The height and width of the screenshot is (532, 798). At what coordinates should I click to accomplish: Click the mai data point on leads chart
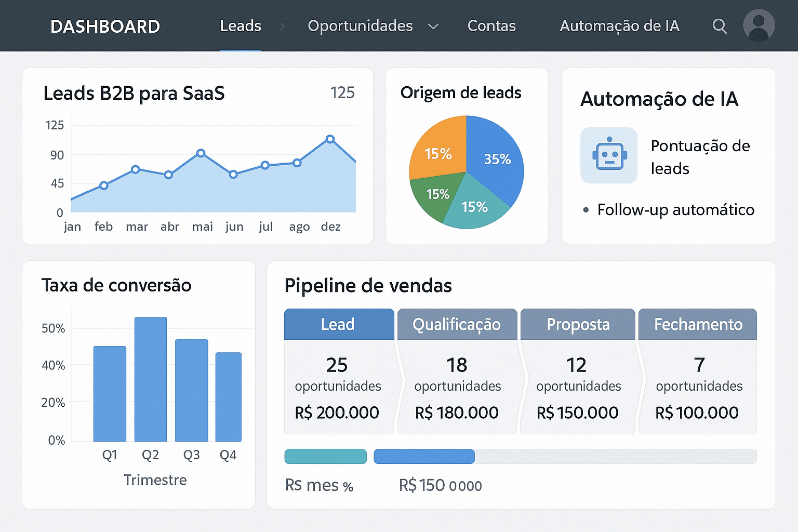pos(202,153)
